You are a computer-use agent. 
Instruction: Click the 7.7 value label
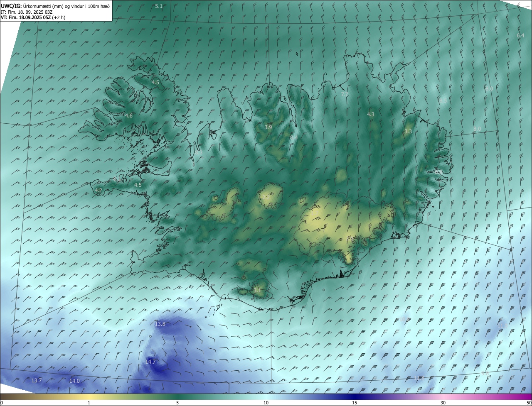[345, 95]
